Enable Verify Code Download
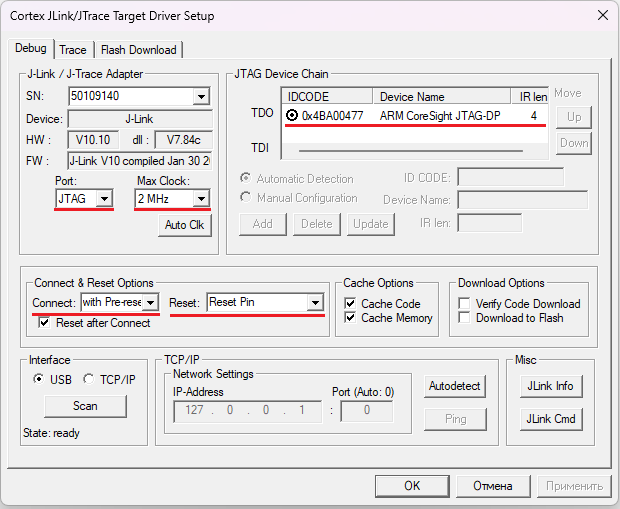Screen dimensions: 620x509 465,304
